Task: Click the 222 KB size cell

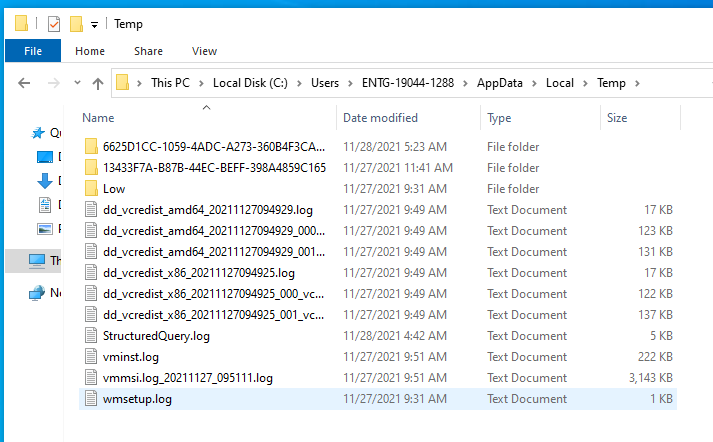Action: click(x=655, y=357)
